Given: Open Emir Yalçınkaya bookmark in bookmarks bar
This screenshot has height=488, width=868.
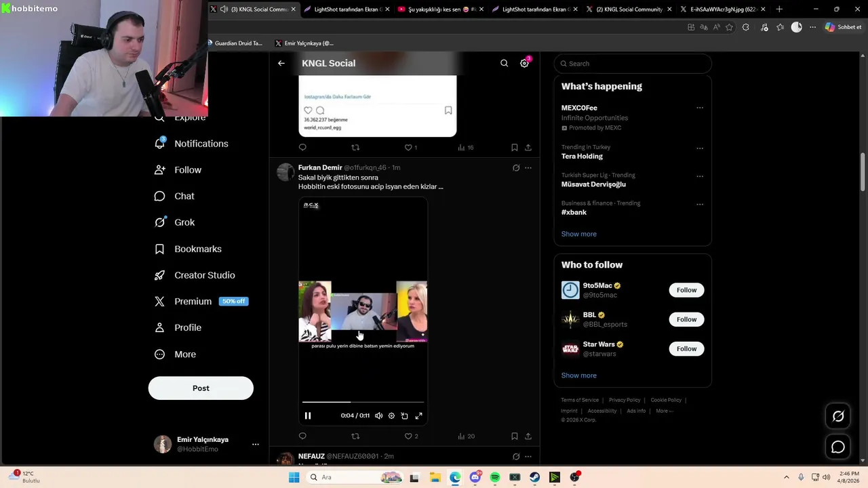Looking at the screenshot, I should [304, 43].
